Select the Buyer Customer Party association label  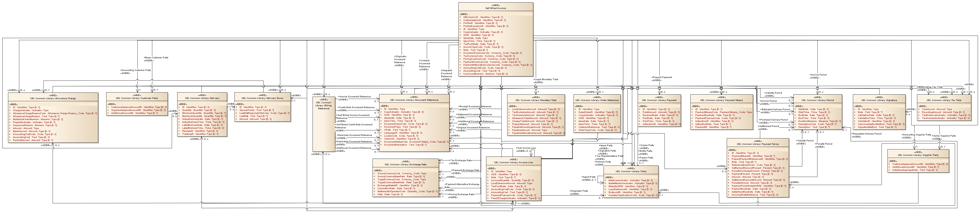point(156,58)
